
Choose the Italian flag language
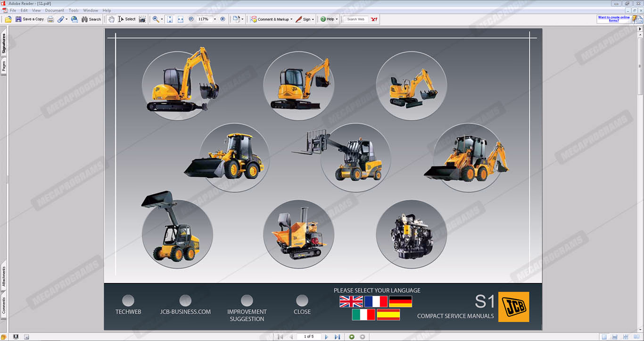363,315
